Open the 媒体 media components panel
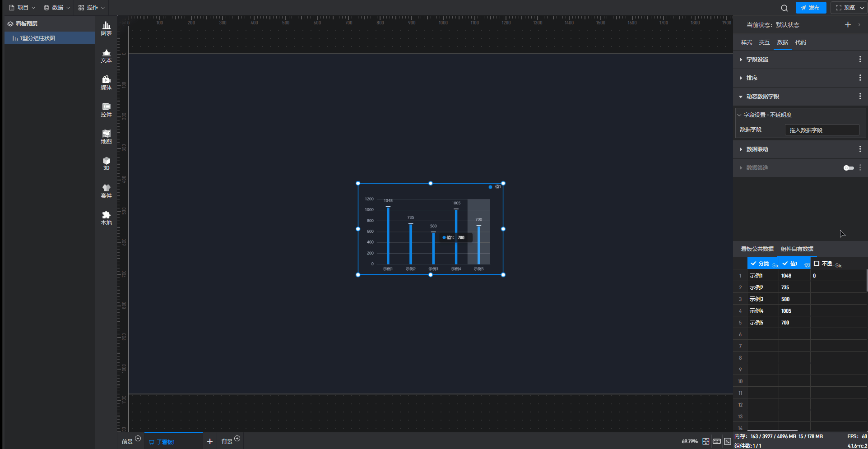 106,83
